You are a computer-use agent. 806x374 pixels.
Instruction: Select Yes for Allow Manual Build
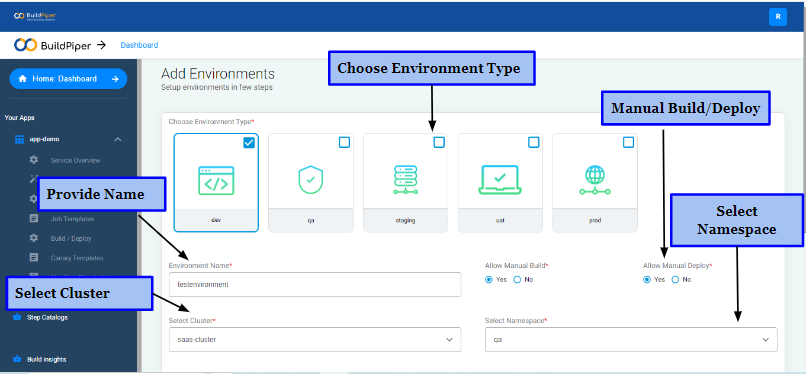point(489,279)
